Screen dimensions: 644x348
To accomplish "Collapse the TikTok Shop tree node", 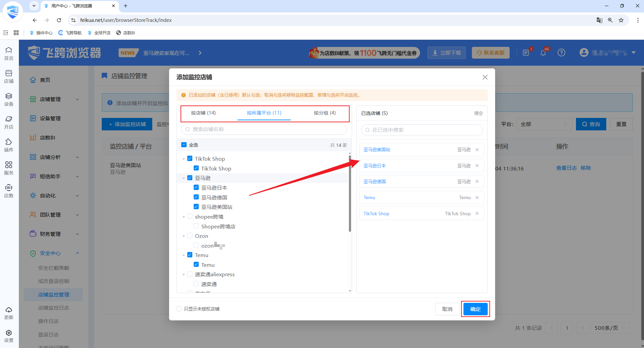I will point(184,159).
